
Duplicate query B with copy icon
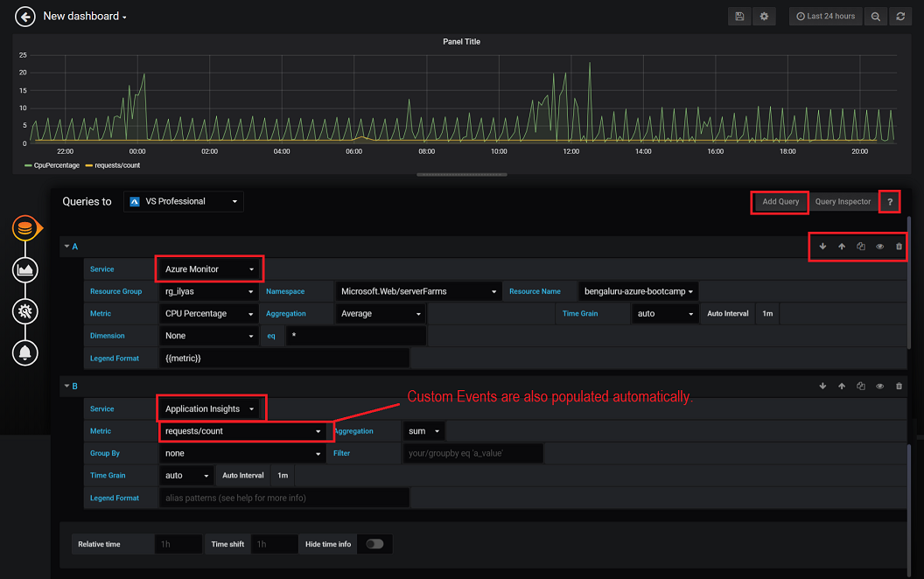(861, 386)
